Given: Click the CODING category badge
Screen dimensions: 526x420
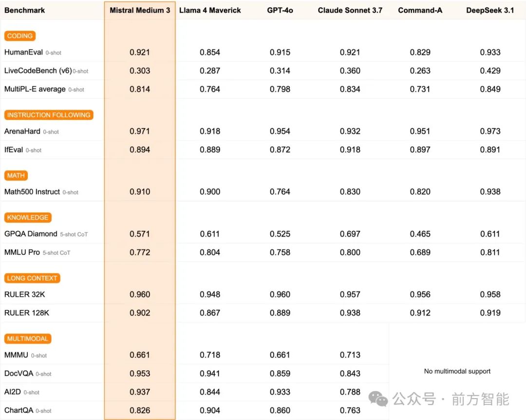Looking at the screenshot, I should tap(20, 36).
